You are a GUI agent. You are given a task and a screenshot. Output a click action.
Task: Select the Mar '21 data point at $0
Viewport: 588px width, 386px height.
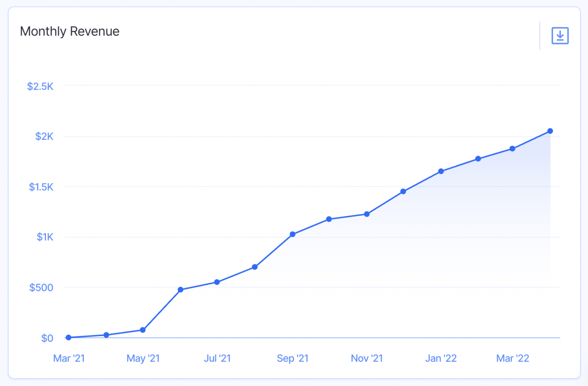point(68,337)
